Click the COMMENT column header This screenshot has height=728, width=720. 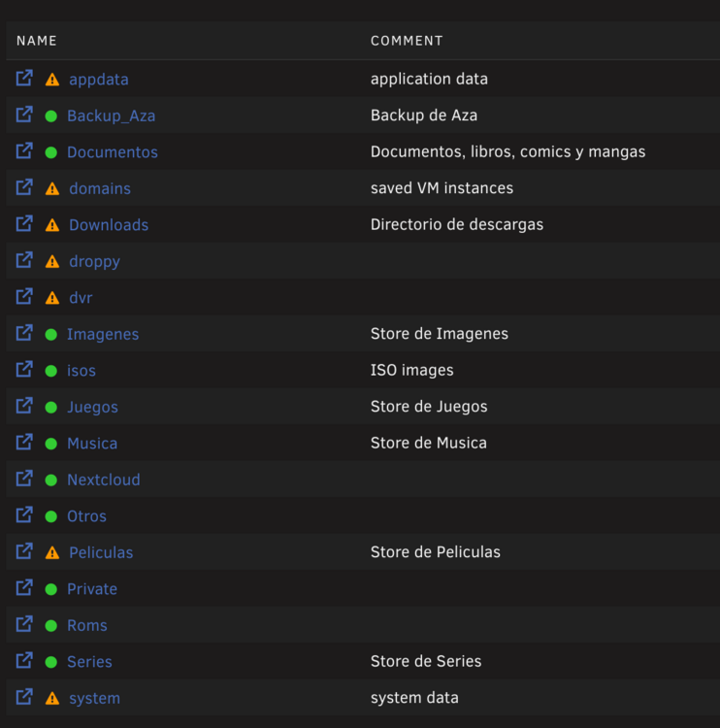407,41
